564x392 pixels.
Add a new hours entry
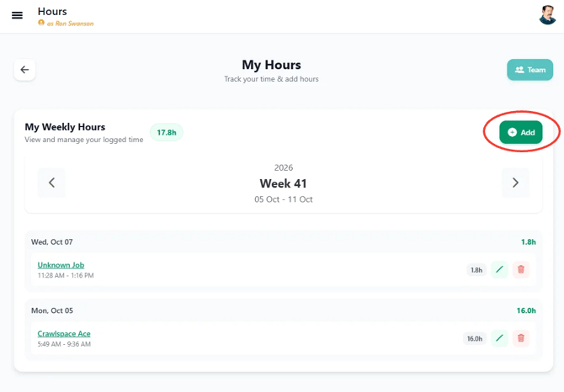[x=520, y=132]
